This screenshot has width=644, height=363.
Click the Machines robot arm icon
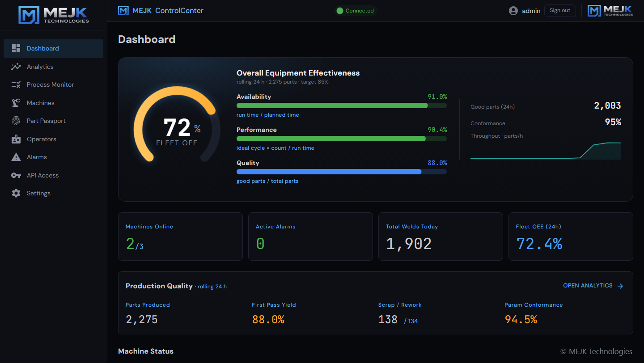pyautogui.click(x=16, y=103)
